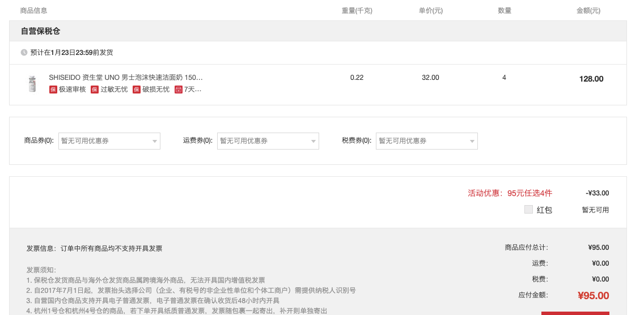Click the 发票信息 invoice notice line

95,249
